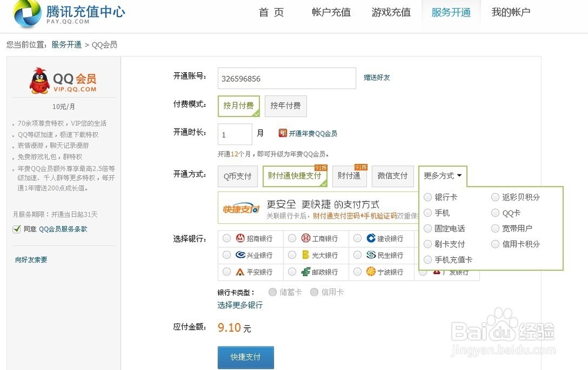Select 微信支付 payment method

click(x=393, y=176)
